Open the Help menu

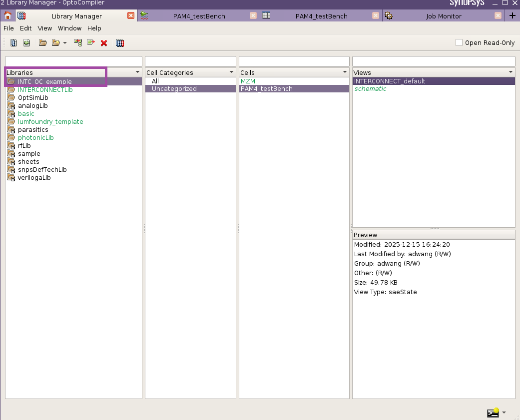(94, 28)
